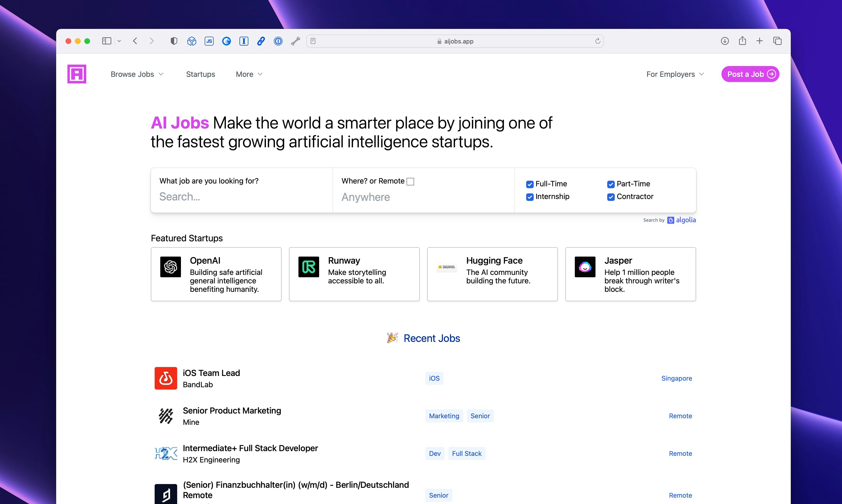Reload the aijobs.app page

coord(597,41)
